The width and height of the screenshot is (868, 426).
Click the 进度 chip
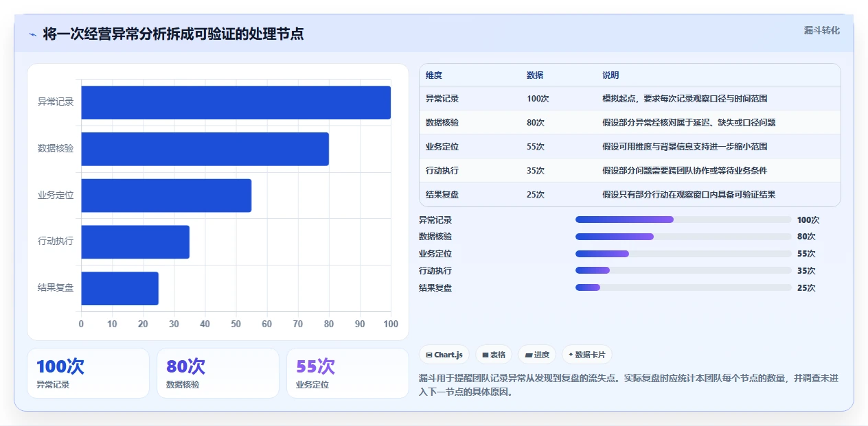537,355
